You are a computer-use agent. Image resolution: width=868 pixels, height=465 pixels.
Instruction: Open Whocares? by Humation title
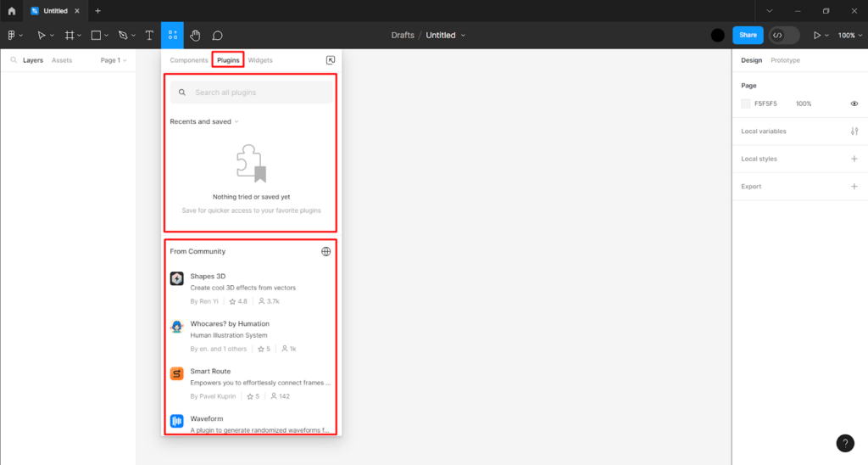tap(230, 323)
